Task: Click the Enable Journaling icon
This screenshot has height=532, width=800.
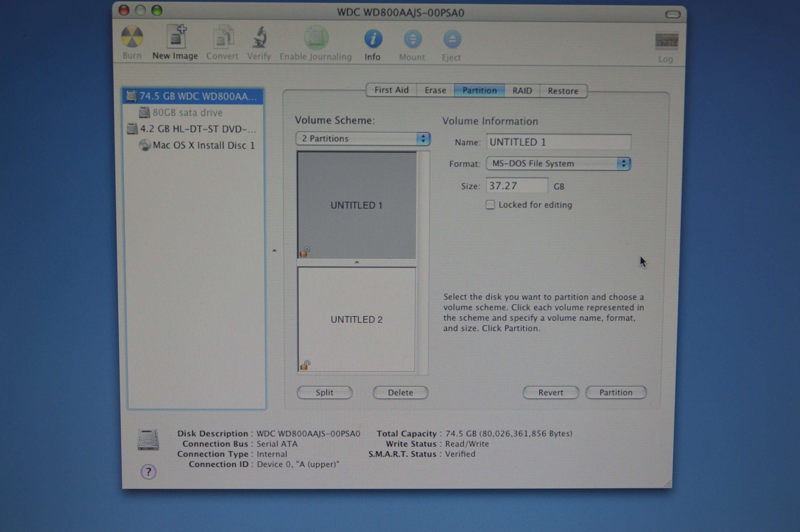Action: click(316, 37)
